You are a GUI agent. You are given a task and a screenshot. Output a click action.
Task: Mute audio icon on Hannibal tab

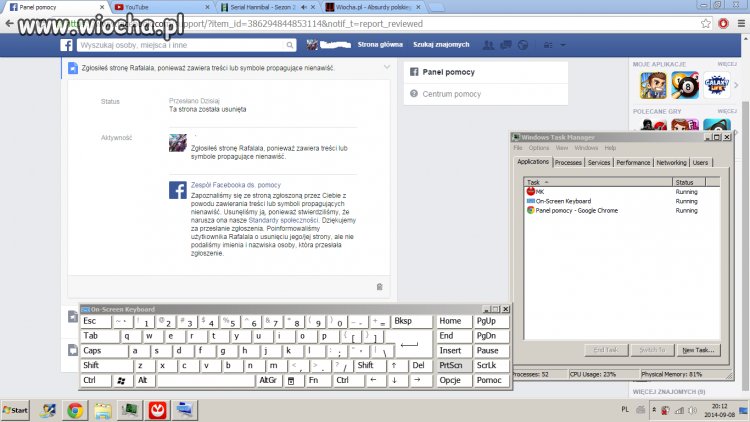click(x=304, y=7)
